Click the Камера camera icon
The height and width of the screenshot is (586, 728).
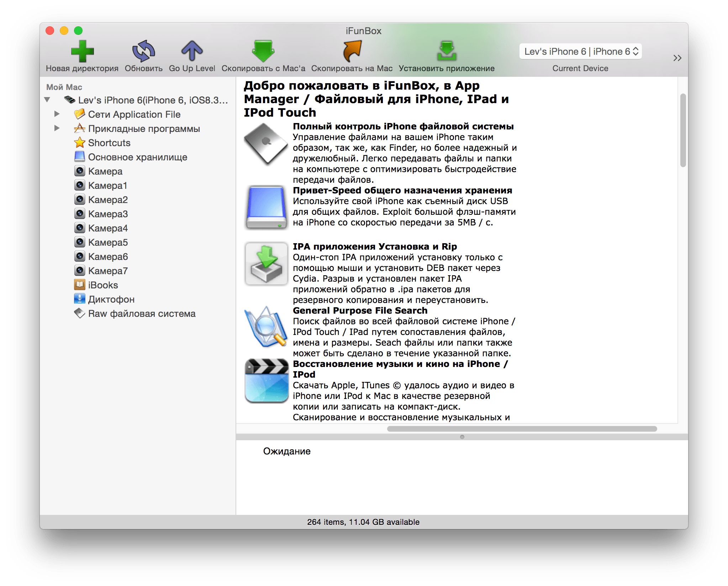tap(80, 171)
